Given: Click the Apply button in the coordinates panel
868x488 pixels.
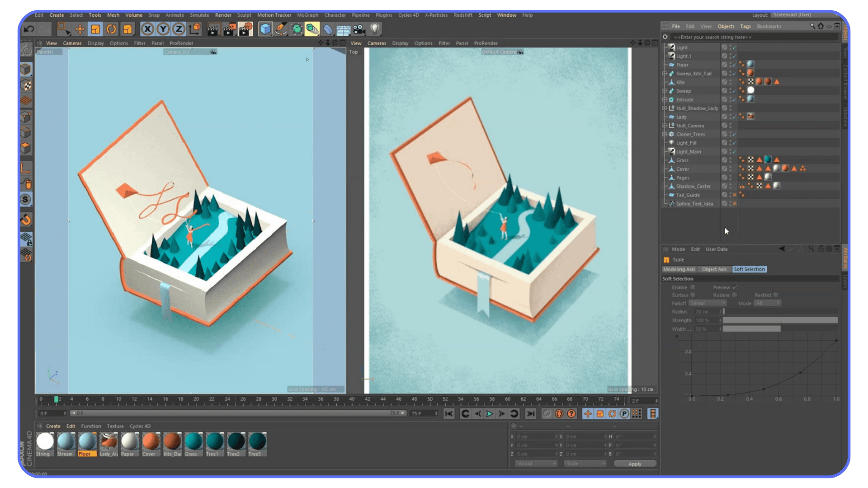Looking at the screenshot, I should coord(635,464).
